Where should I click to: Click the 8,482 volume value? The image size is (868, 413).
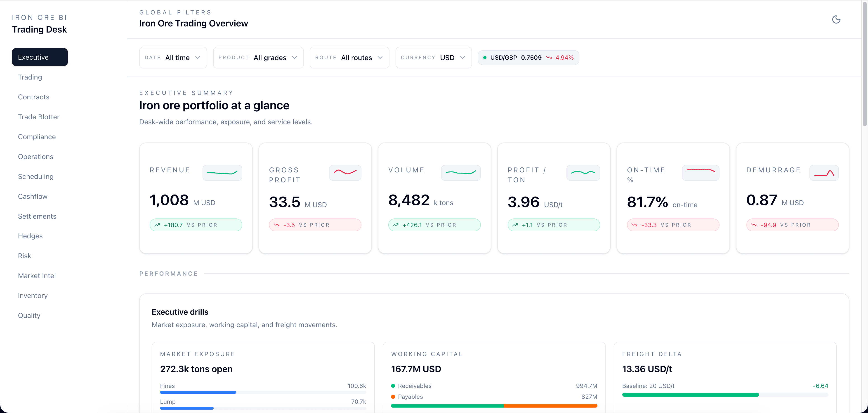coord(409,200)
